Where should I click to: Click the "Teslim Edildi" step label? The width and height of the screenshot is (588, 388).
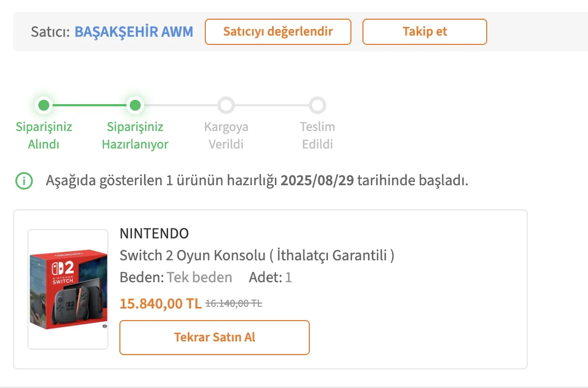pos(318,135)
